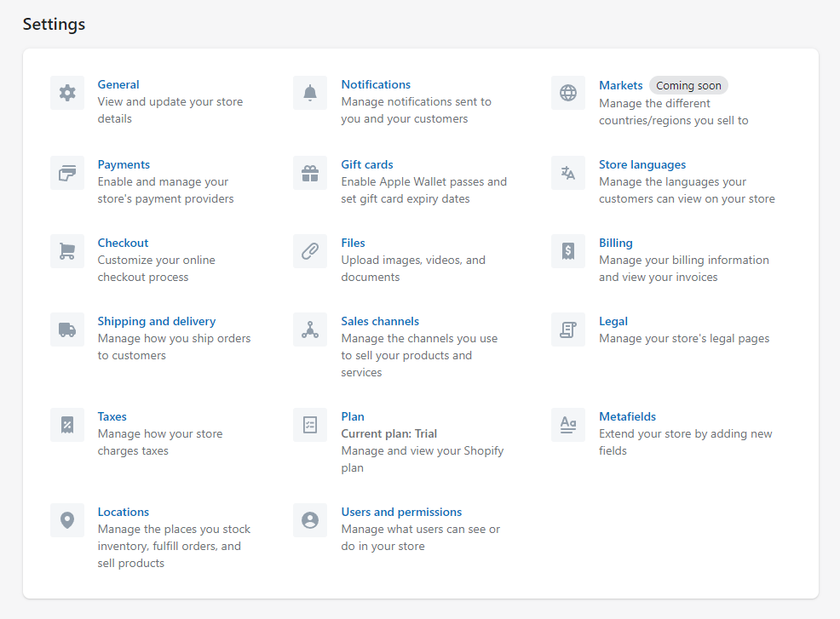Click the Locations map pin icon
The width and height of the screenshot is (840, 619).
pos(67,520)
